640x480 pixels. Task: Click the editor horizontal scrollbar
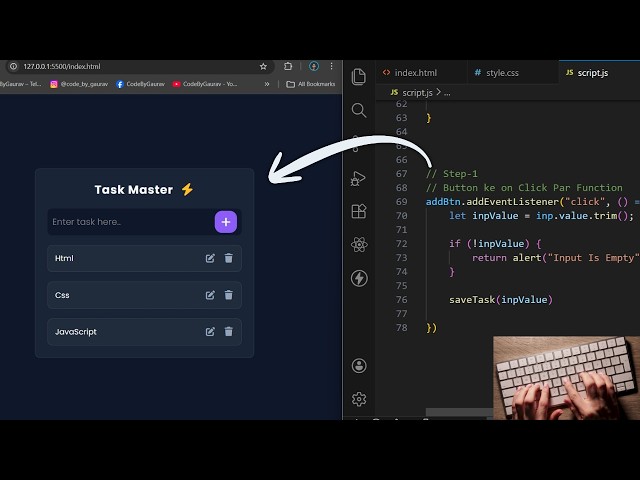tap(459, 411)
